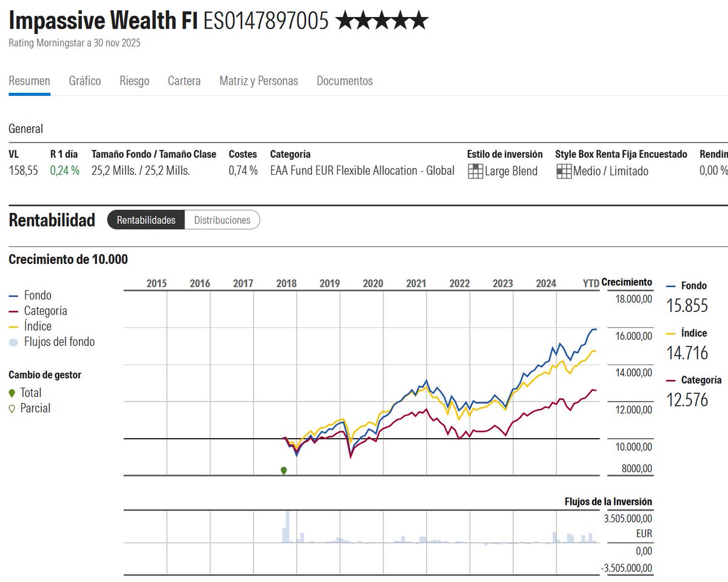Image resolution: width=728 pixels, height=582 pixels.
Task: Click the tallest 2018 fund flow bar
Action: (x=288, y=526)
